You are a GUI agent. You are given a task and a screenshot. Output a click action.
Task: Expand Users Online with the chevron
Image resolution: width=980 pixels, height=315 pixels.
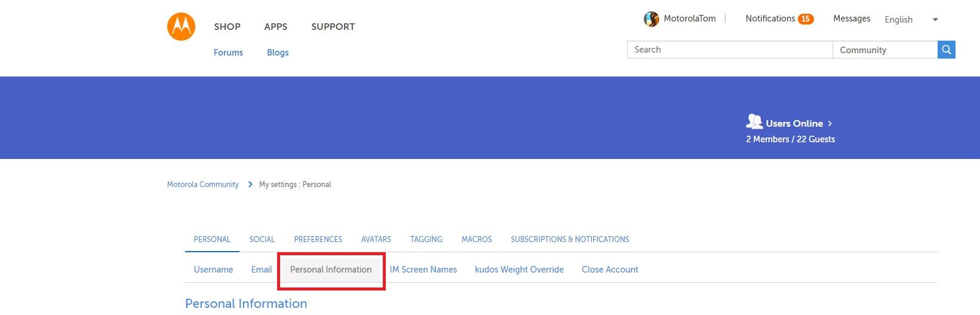(x=830, y=124)
